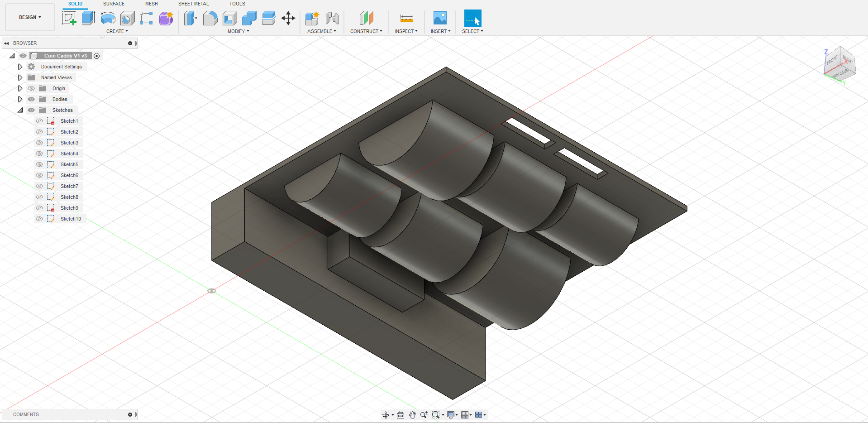
Task: Open the SELECT dropdown menu
Action: (x=472, y=31)
